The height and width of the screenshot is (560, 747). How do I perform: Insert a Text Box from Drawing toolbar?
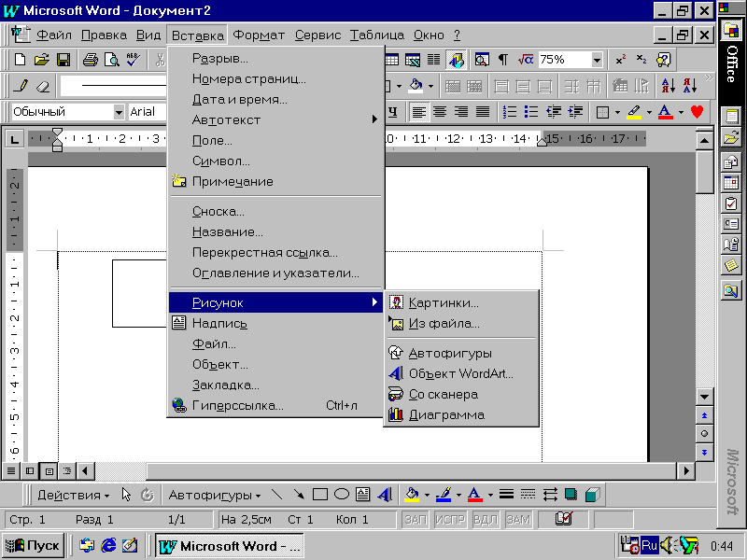point(363,495)
